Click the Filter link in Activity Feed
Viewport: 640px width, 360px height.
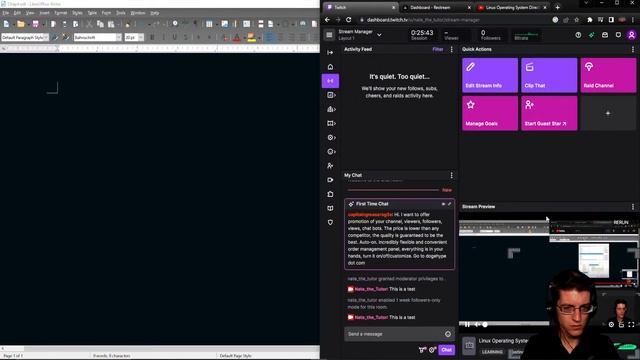tap(438, 49)
